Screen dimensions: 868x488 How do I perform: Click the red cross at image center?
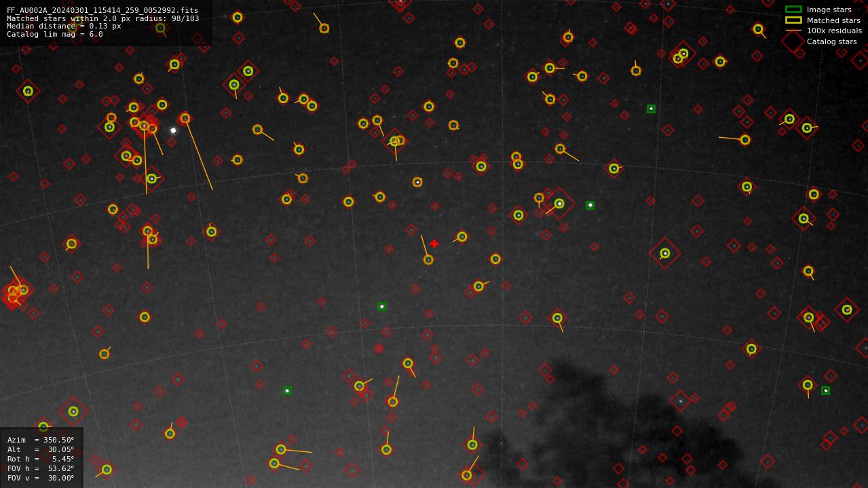434,244
